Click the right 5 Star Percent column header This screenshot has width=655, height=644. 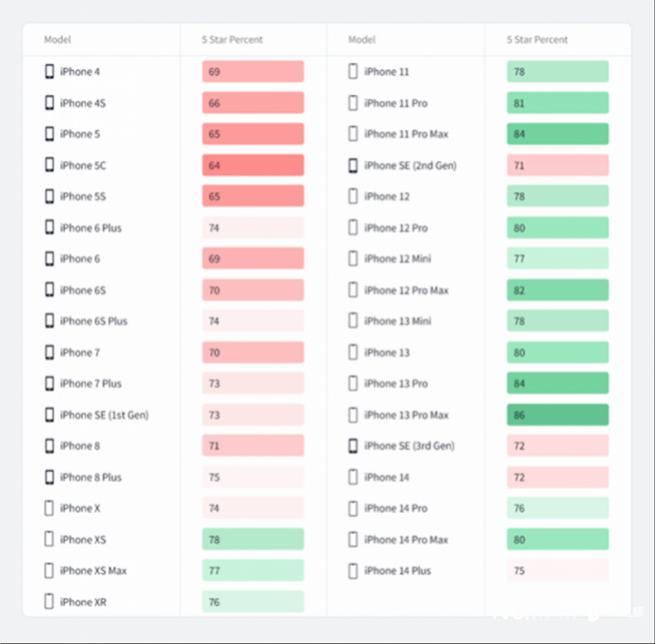tap(537, 39)
